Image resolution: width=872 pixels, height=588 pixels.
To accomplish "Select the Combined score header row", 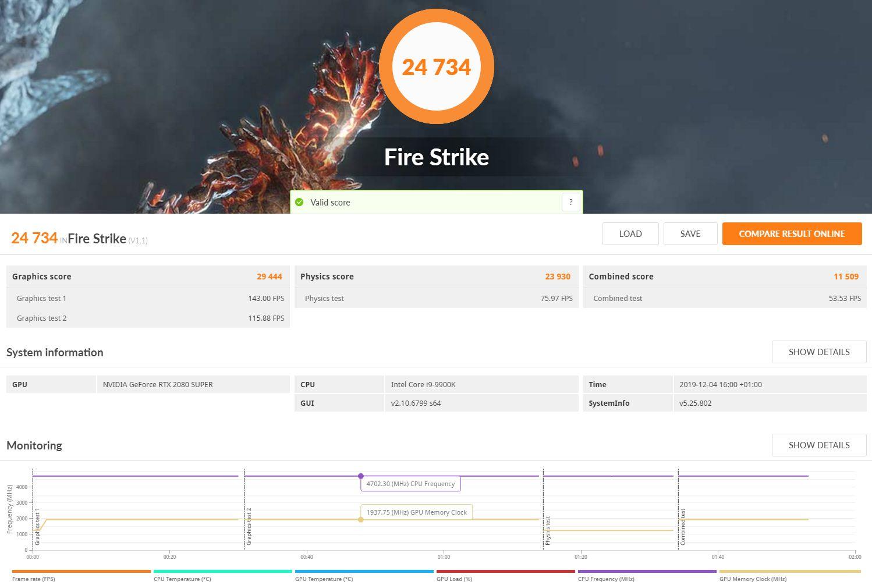I will click(724, 277).
